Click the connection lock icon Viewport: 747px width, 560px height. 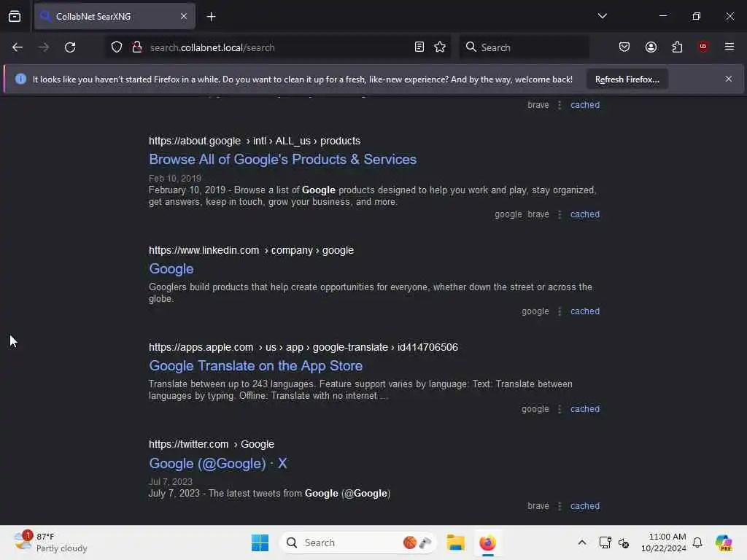137,47
